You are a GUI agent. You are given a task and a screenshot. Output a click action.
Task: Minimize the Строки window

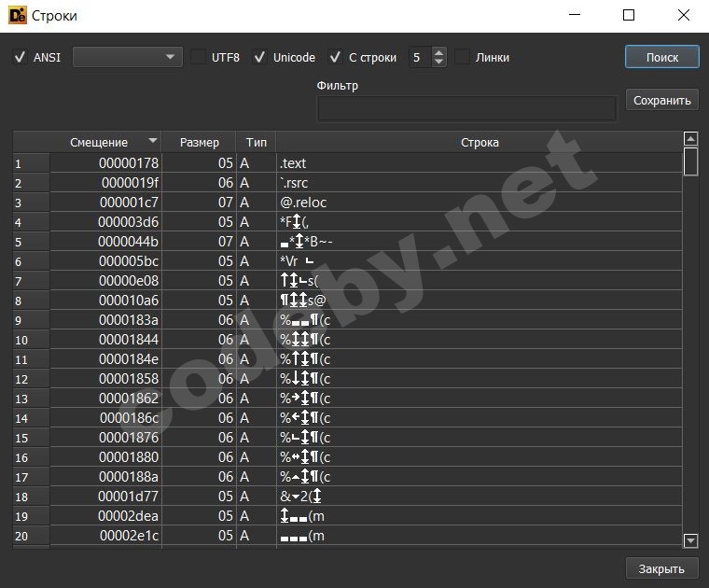[x=575, y=15]
